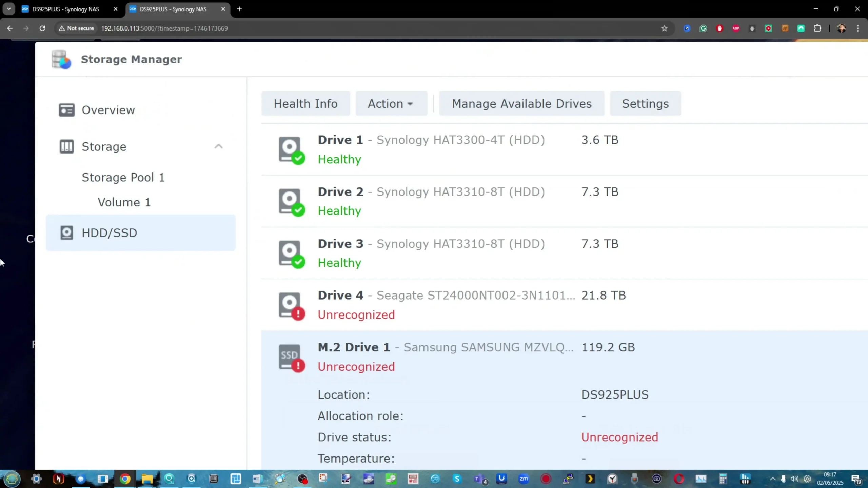868x488 pixels.
Task: Expand the Drive 4 Seagate row
Action: point(564,305)
